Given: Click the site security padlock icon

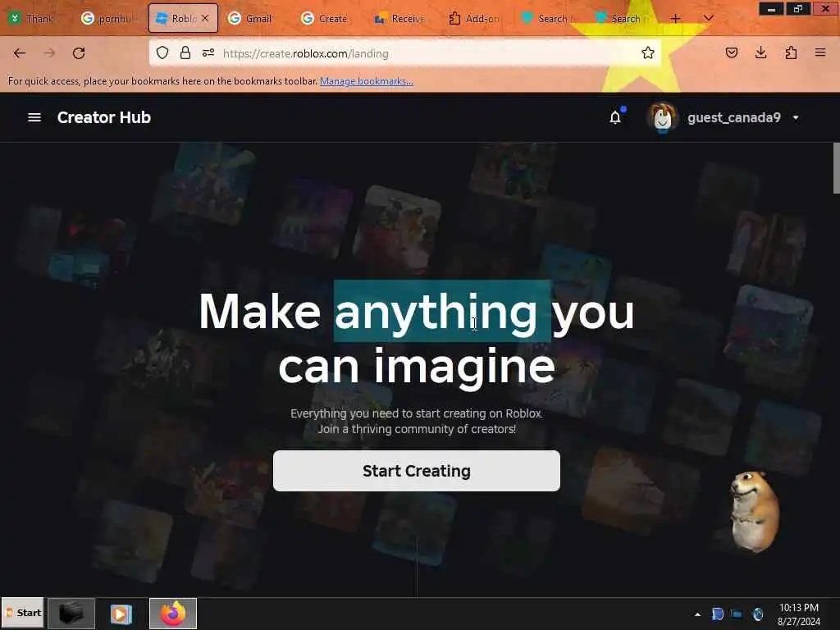Looking at the screenshot, I should coord(185,52).
